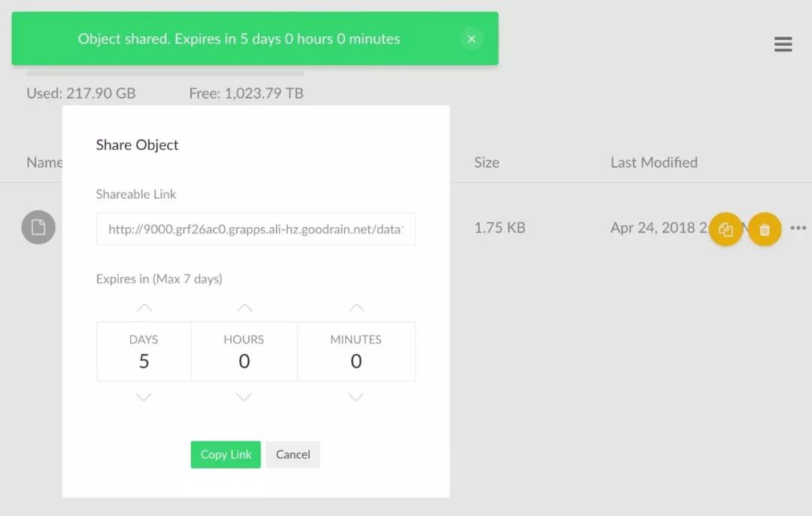Click the storage usage progress bar

click(165, 74)
